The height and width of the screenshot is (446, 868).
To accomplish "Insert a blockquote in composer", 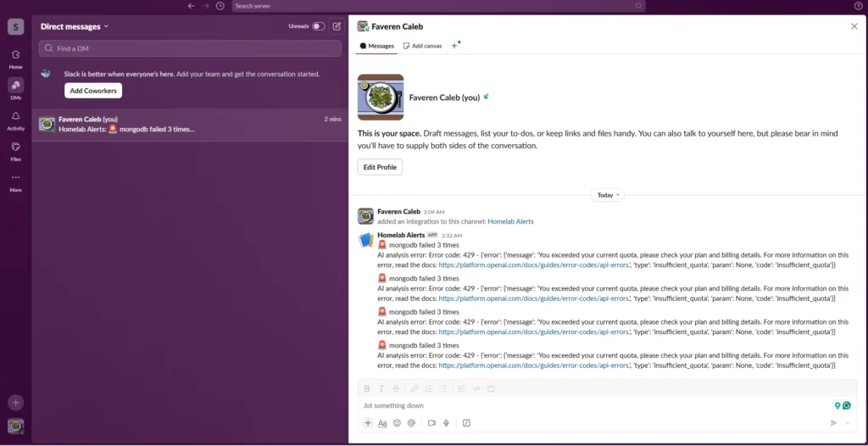I will click(462, 389).
